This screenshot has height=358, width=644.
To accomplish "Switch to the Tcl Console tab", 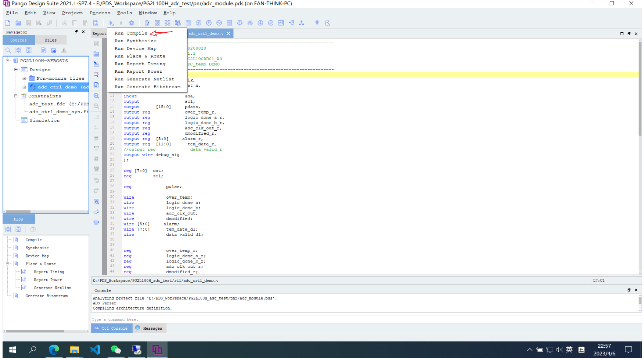I will [111, 328].
